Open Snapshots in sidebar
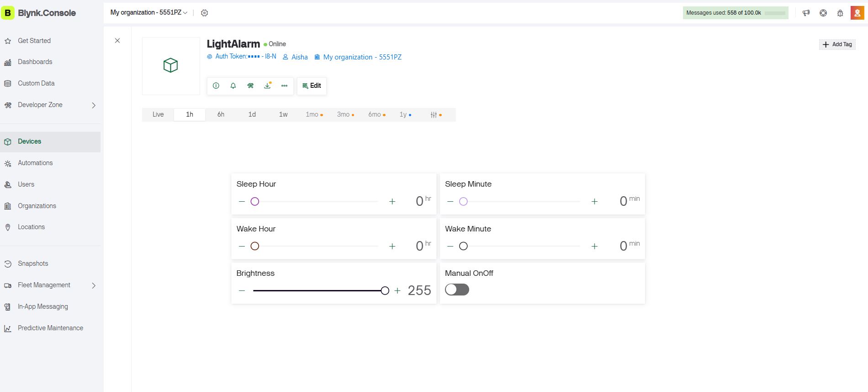The width and height of the screenshot is (868, 392). [50, 263]
